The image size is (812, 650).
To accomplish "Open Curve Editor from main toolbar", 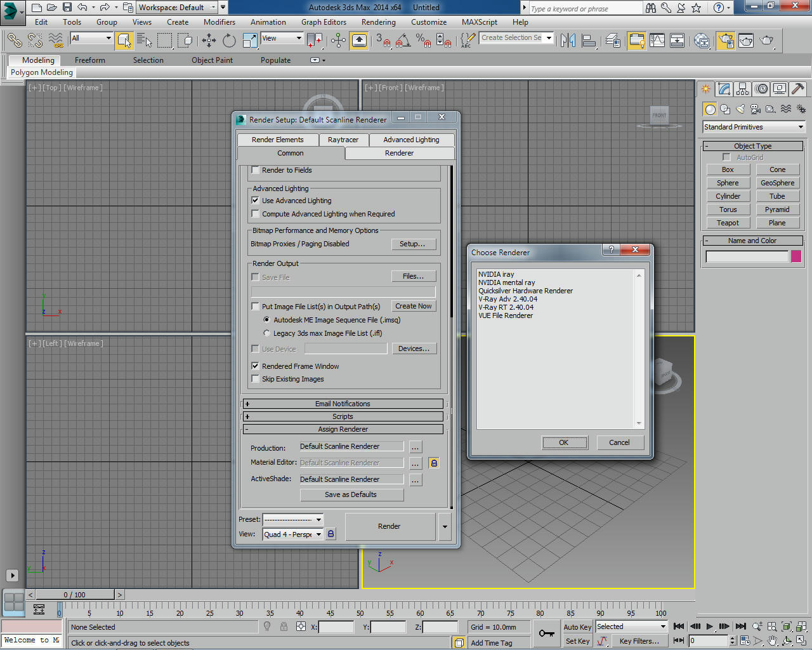I will point(657,41).
